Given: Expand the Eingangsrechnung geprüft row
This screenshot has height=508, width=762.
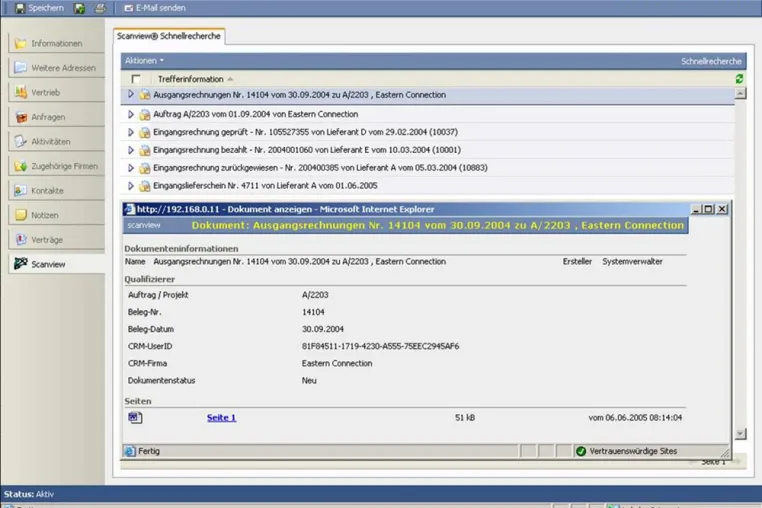Looking at the screenshot, I should pyautogui.click(x=131, y=132).
